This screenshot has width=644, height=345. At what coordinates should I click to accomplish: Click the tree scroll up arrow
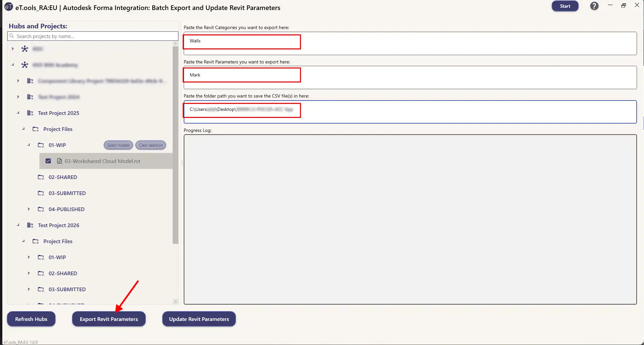(x=175, y=44)
